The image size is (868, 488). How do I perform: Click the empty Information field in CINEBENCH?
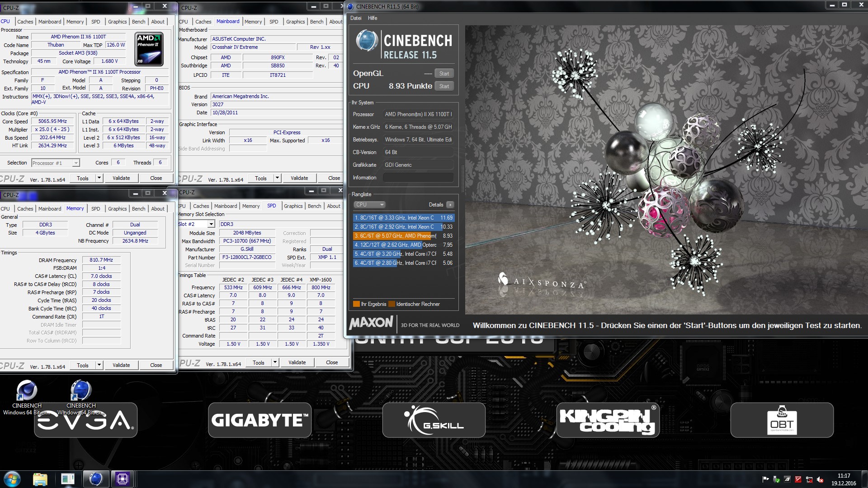(x=418, y=178)
